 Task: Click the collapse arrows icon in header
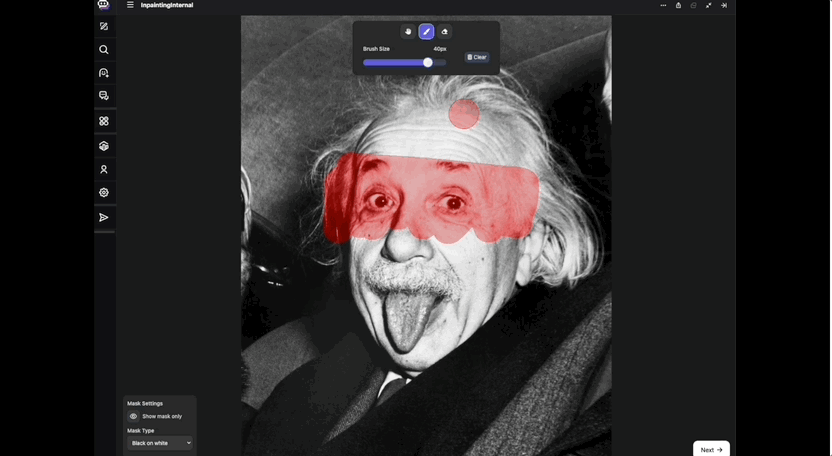[708, 5]
